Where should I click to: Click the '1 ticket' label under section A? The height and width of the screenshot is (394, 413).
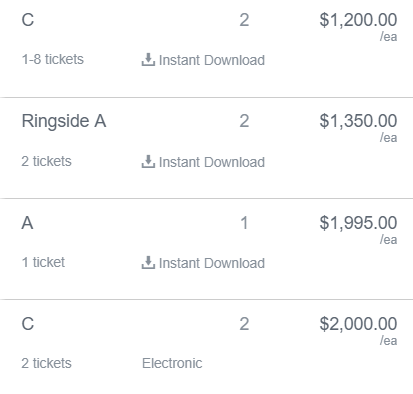coord(43,262)
